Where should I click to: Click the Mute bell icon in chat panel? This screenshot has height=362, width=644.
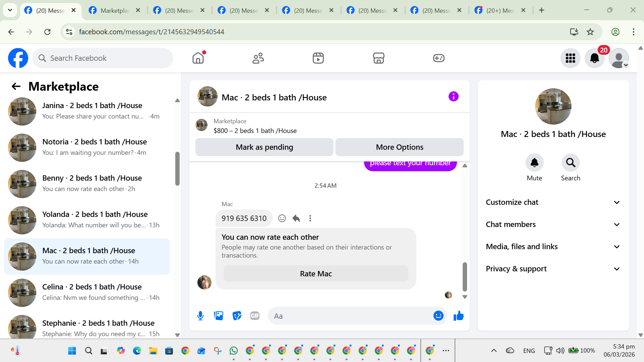(534, 163)
